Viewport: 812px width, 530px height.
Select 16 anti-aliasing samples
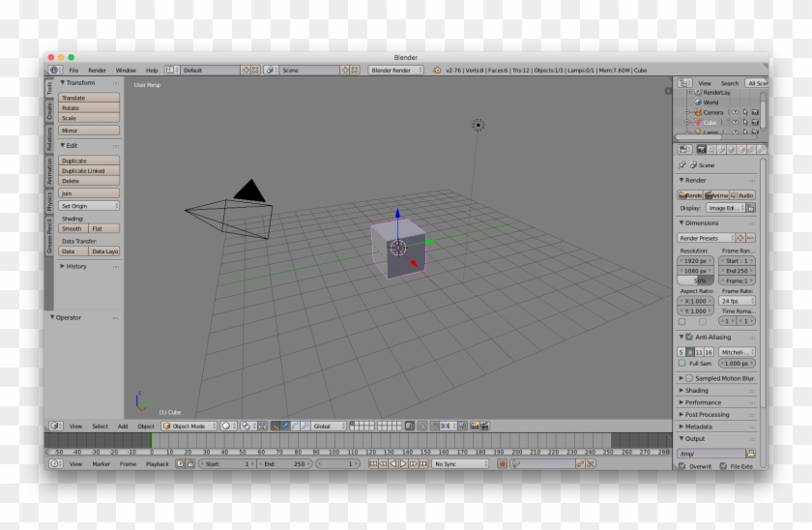(709, 352)
